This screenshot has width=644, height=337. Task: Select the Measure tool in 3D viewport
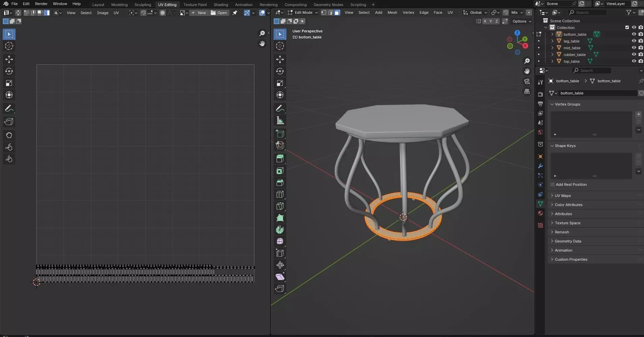pyautogui.click(x=280, y=120)
